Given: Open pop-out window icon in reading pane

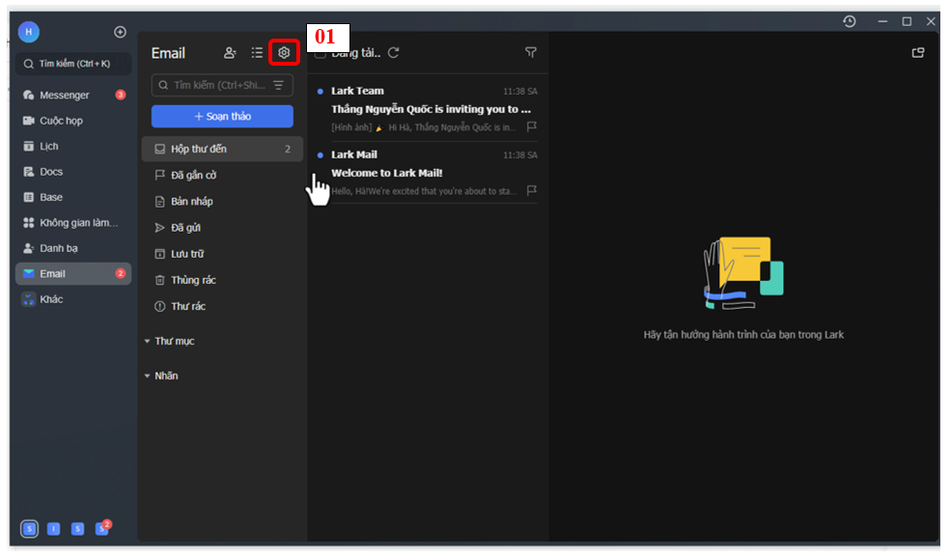Looking at the screenshot, I should (x=918, y=53).
